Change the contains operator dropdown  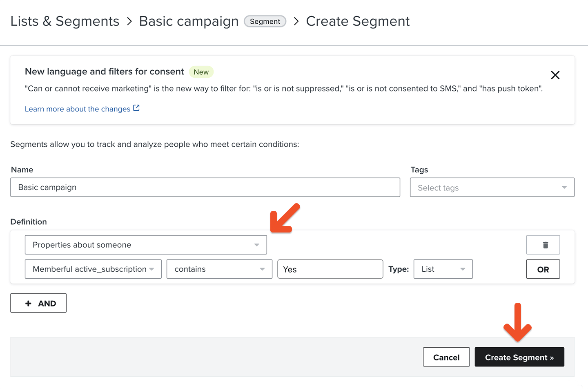219,269
